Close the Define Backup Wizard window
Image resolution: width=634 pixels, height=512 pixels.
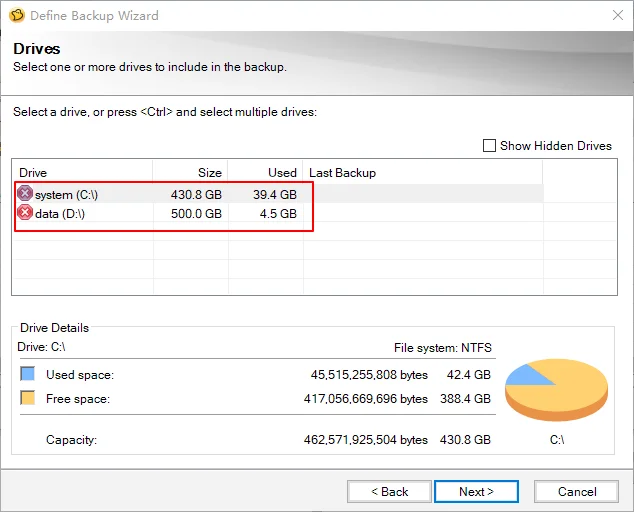pos(618,15)
